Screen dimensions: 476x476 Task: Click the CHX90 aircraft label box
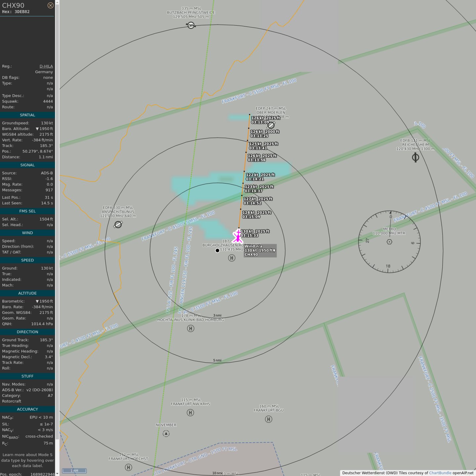(x=260, y=251)
